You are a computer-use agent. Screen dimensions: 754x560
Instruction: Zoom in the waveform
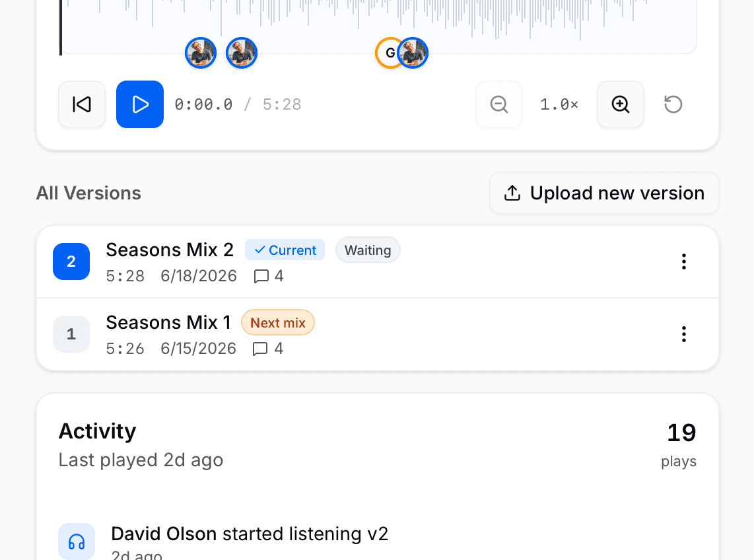click(621, 104)
